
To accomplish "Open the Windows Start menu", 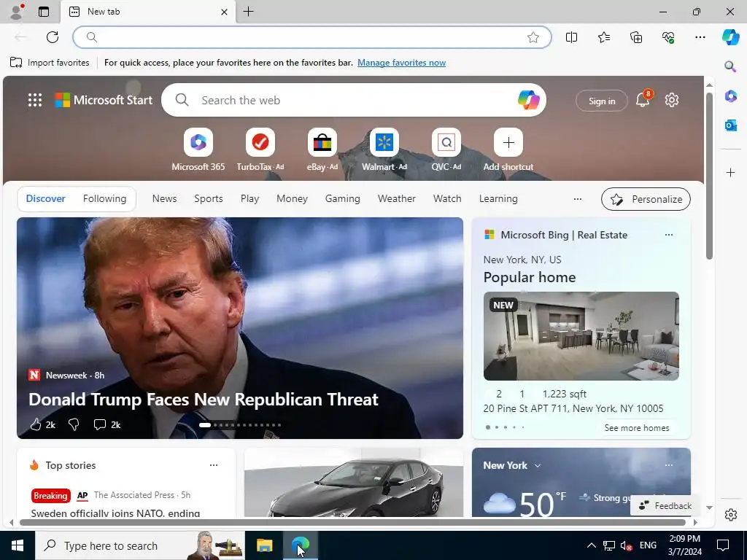I will click(x=18, y=545).
